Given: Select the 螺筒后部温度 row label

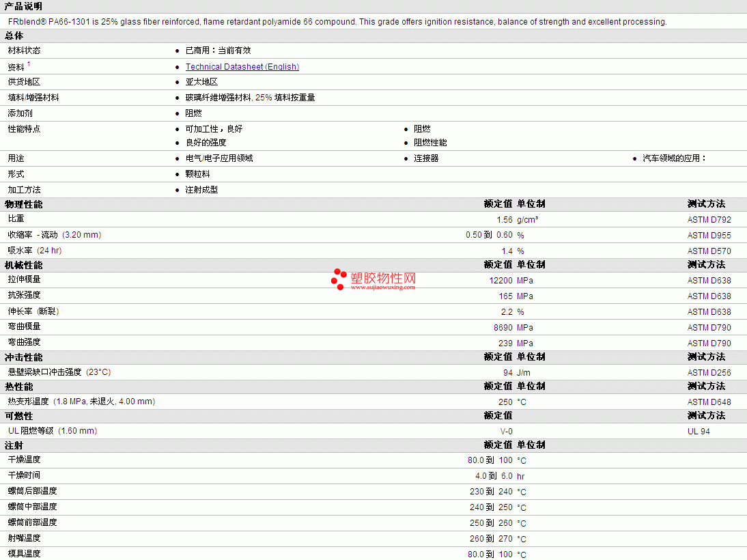Looking at the screenshot, I should click(x=32, y=491).
